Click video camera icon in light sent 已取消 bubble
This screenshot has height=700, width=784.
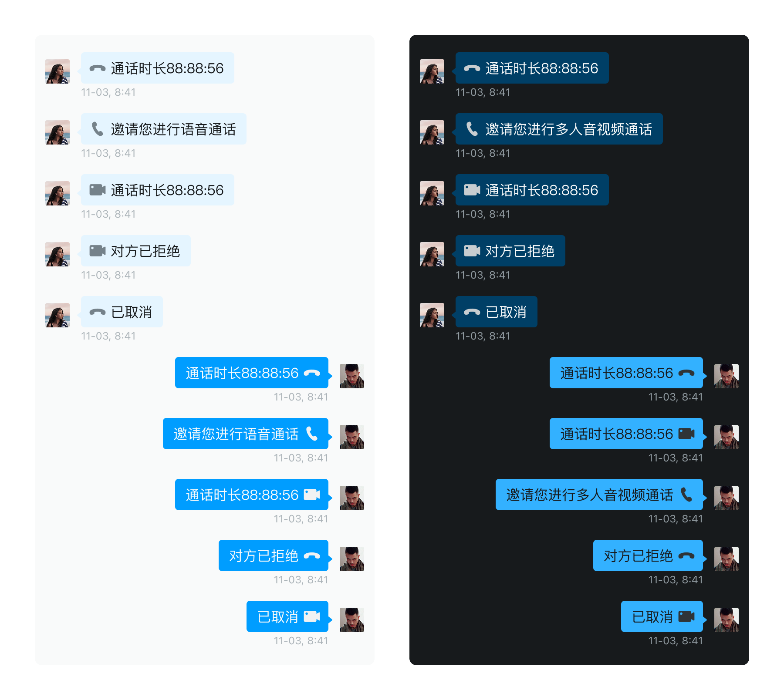pyautogui.click(x=312, y=616)
